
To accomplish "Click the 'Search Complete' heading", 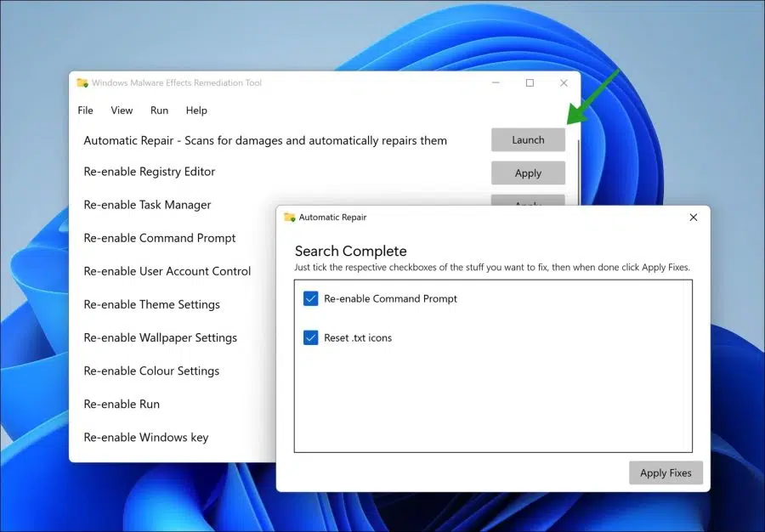I will coord(351,251).
